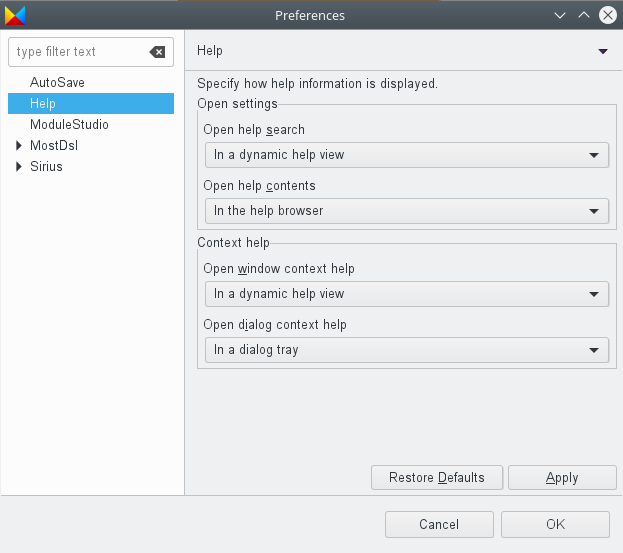Open the 'Open help contents' dropdown
The width and height of the screenshot is (623, 553).
(406, 211)
